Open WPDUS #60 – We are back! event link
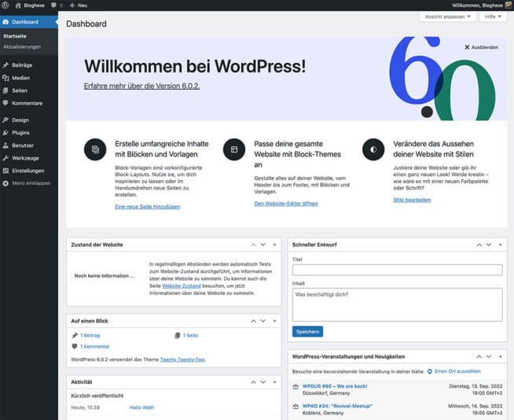Viewport: 514px width, 420px height. coord(335,386)
